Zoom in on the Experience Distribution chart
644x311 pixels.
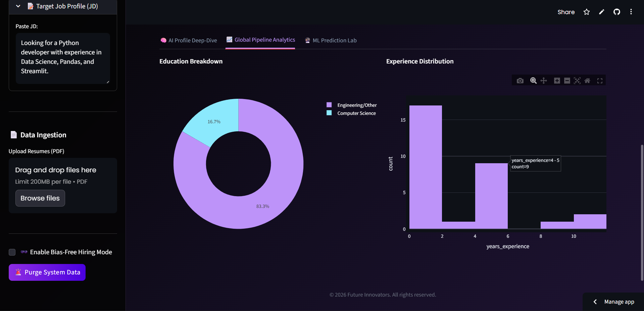click(556, 81)
